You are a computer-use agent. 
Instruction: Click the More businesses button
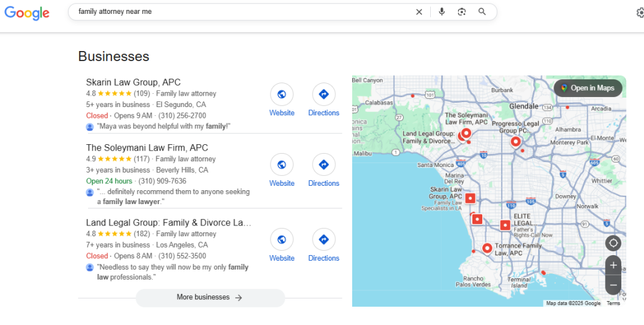[x=210, y=297]
